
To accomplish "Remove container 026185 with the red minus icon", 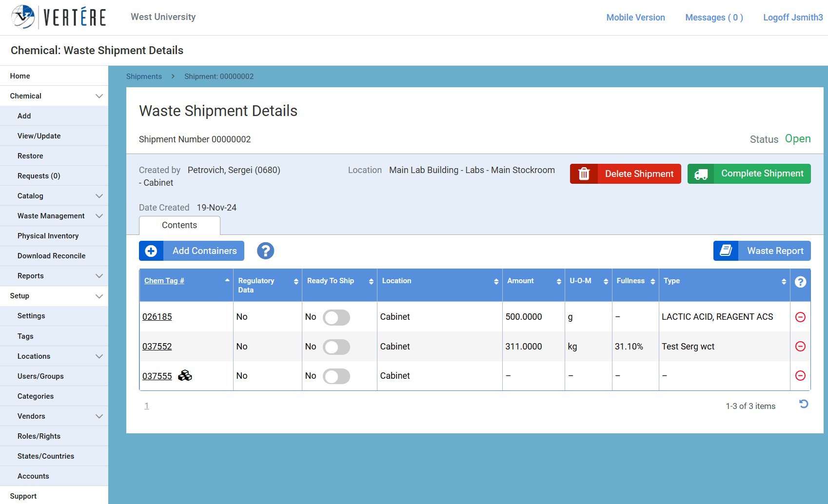I will coord(800,317).
